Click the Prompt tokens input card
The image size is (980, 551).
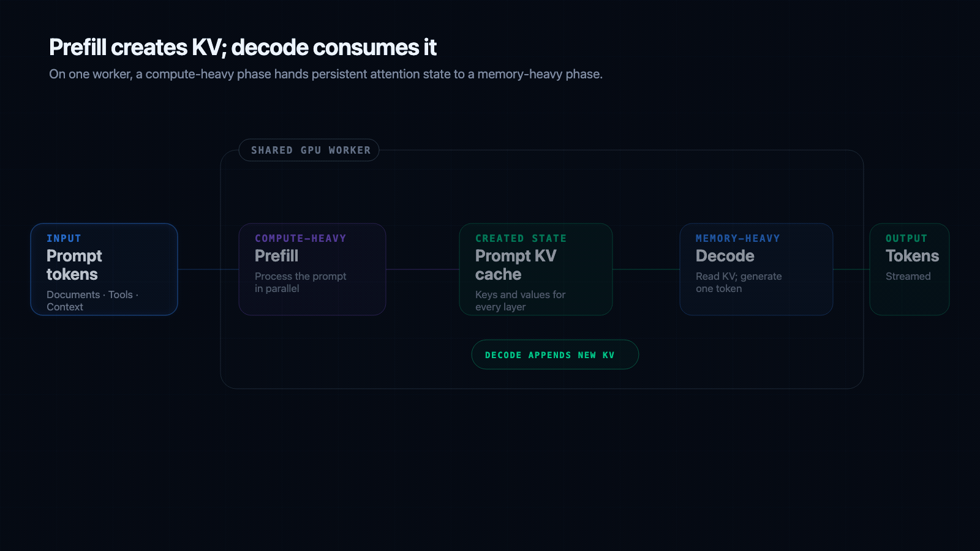click(x=104, y=269)
